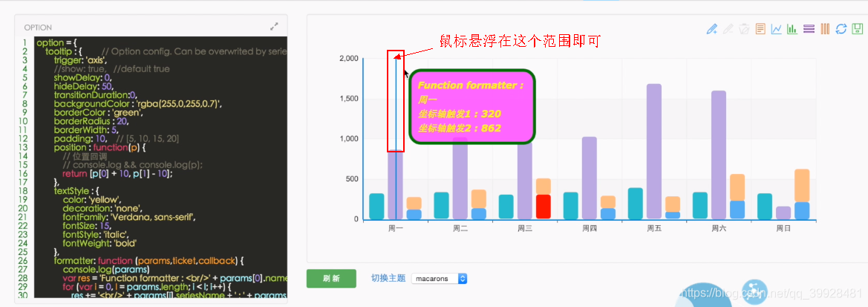Click the x-axis label 周一
The image size is (868, 307).
pos(395,227)
